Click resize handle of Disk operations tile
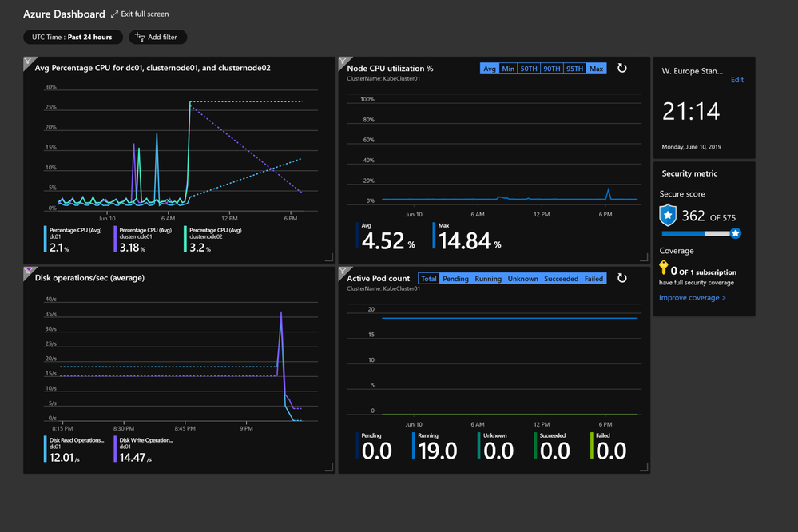The width and height of the screenshot is (798, 532). [x=329, y=467]
